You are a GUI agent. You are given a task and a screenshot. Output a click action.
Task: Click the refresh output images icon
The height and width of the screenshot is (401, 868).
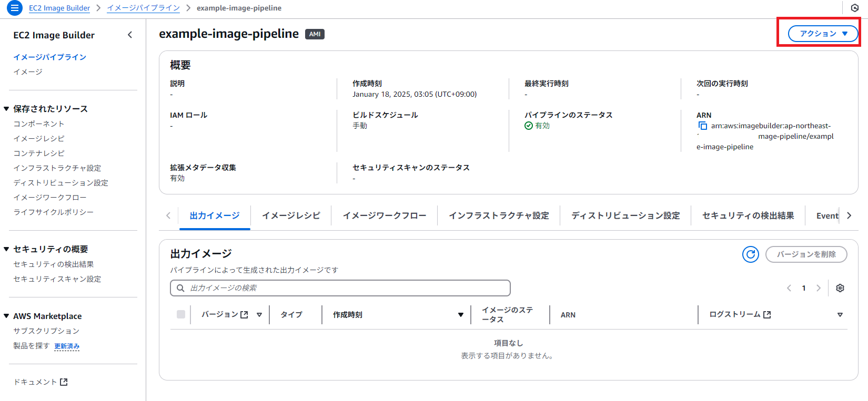coord(750,254)
